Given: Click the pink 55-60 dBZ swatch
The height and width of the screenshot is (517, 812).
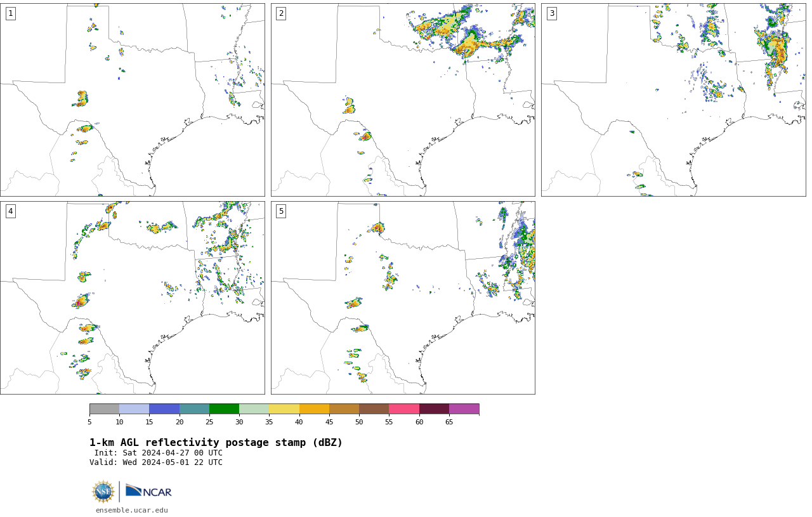Looking at the screenshot, I should point(404,409).
